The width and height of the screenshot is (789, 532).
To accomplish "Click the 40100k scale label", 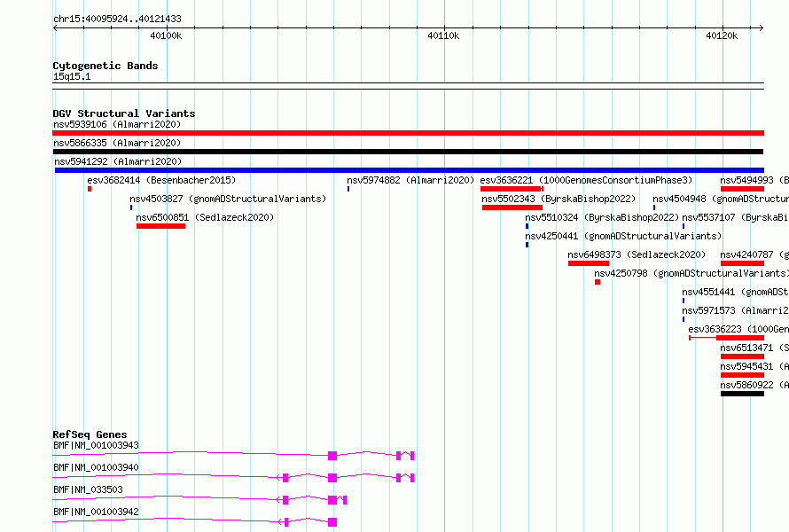I will coord(166,35).
